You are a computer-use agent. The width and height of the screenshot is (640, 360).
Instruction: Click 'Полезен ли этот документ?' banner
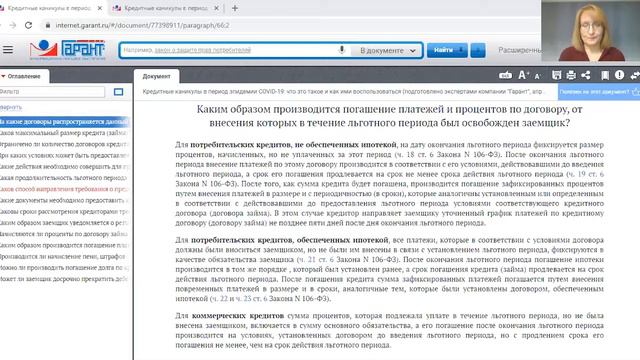tap(598, 92)
